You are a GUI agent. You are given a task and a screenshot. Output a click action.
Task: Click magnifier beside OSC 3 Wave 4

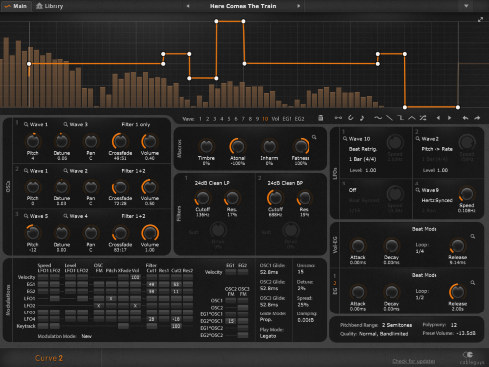click(66, 216)
